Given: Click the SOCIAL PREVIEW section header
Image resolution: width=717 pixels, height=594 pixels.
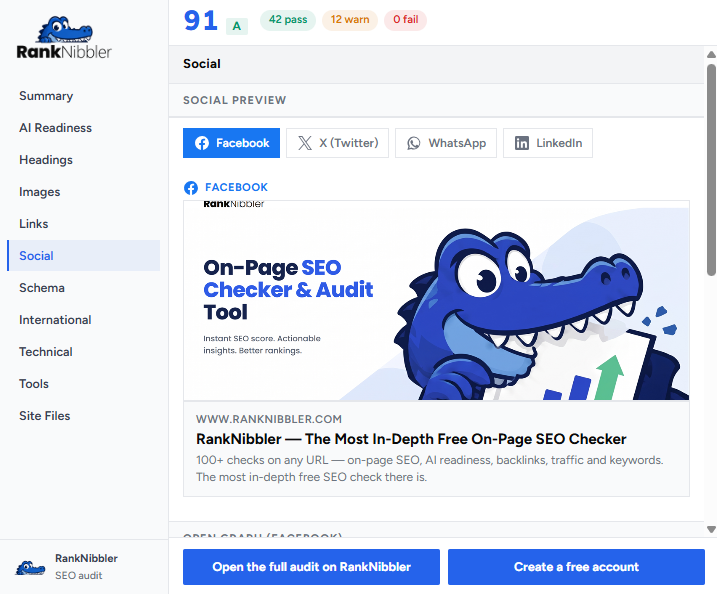Looking at the screenshot, I should pyautogui.click(x=235, y=101).
